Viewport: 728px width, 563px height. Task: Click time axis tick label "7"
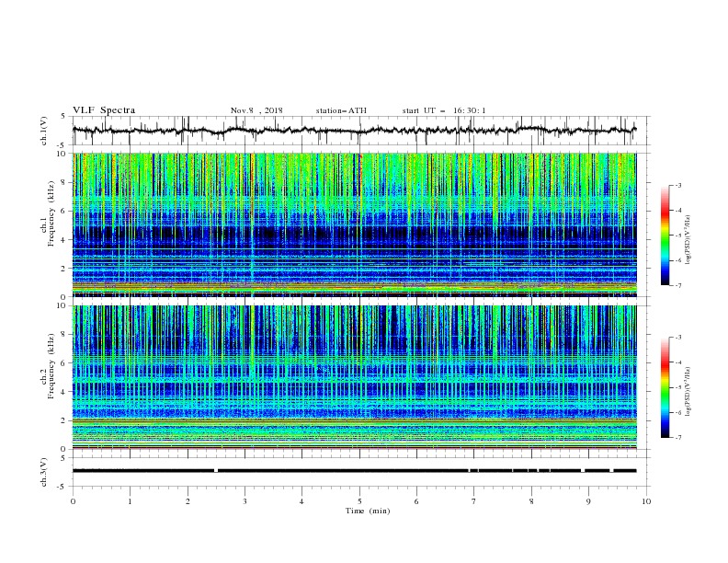[x=473, y=501]
